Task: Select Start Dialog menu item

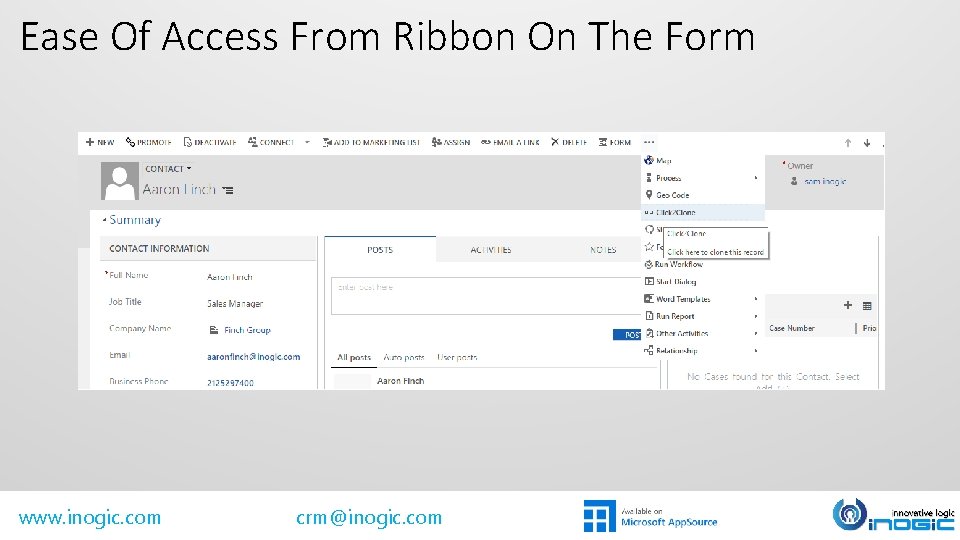Action: pyautogui.click(x=702, y=281)
